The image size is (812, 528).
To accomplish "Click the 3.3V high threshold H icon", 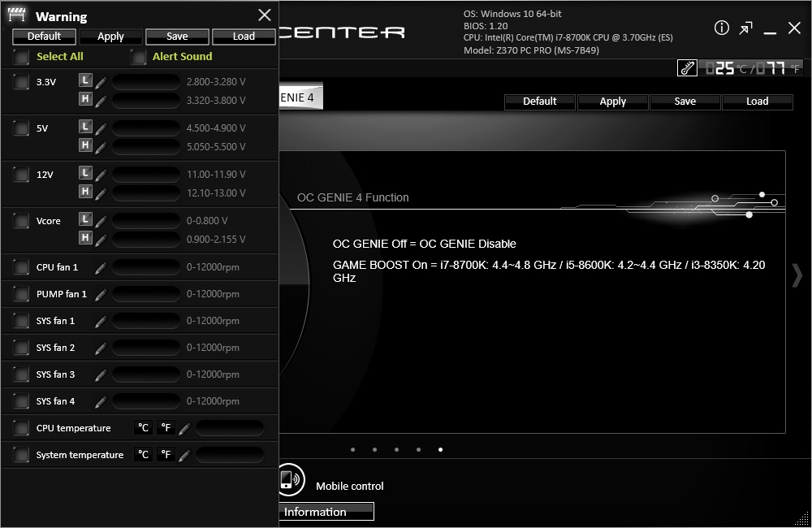I will point(85,99).
